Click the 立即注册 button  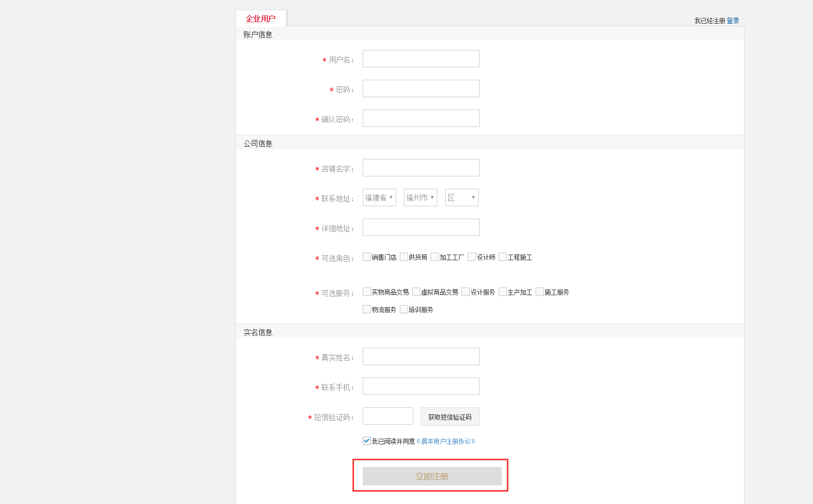coord(432,476)
